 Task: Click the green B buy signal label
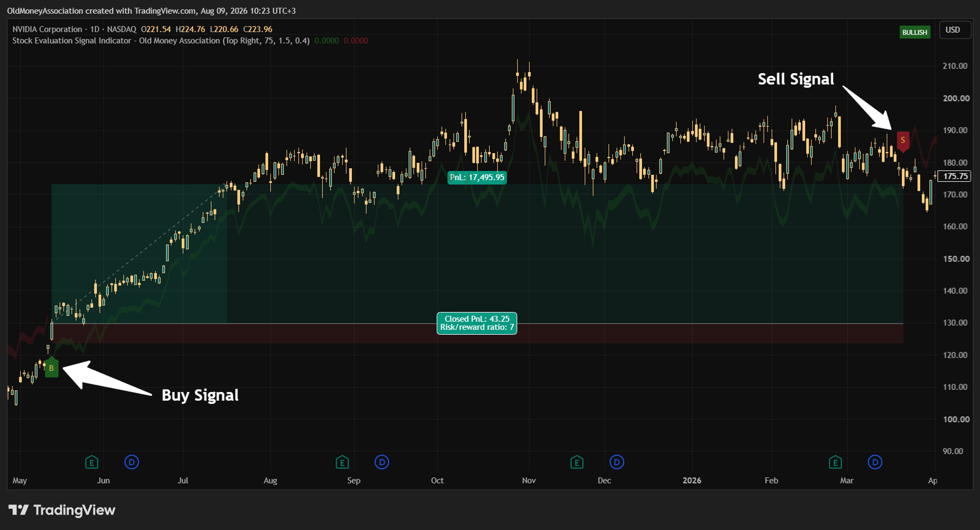click(52, 368)
